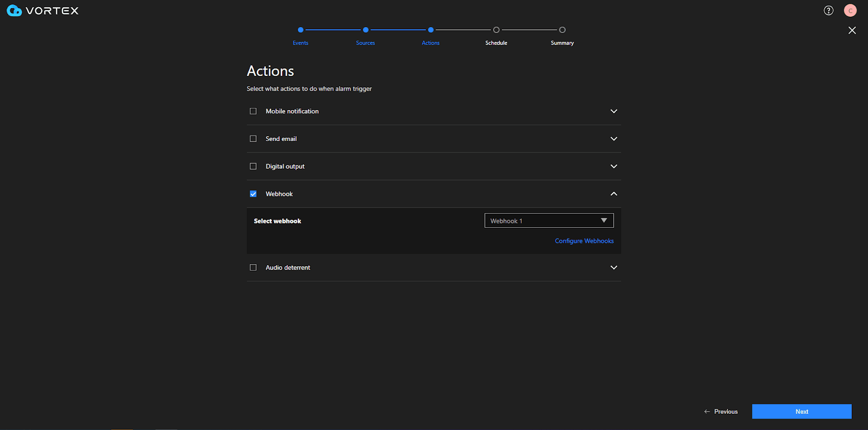
Task: Collapse the Webhook section chevron
Action: pos(614,194)
